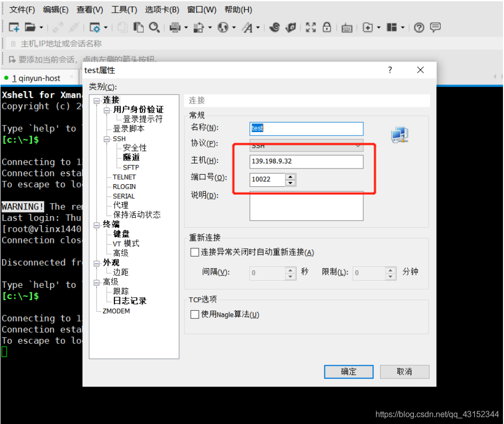Click the speech bubble feedback icon
Screen dimensions: 504x424
pos(435,28)
